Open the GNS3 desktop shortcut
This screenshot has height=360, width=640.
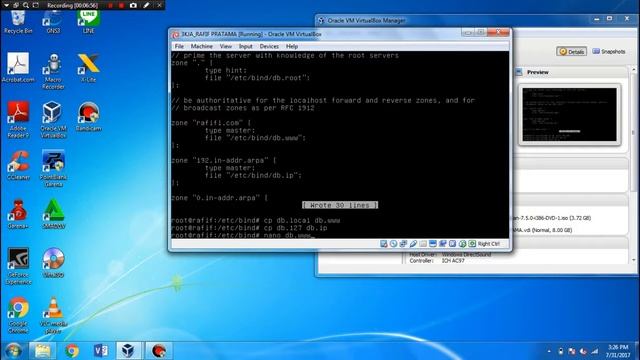[53, 22]
